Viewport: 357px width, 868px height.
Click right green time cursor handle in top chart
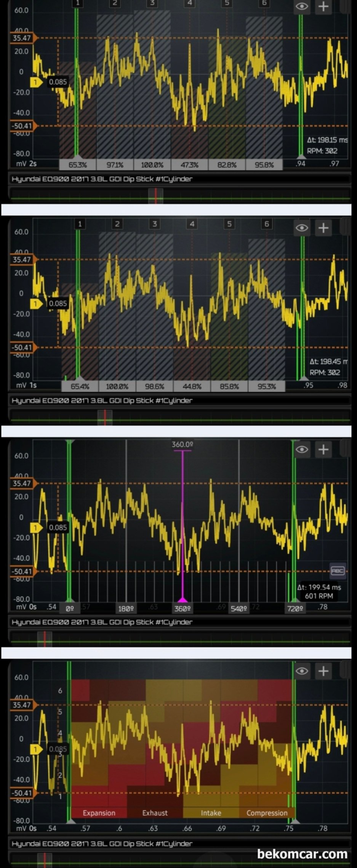(301, 157)
